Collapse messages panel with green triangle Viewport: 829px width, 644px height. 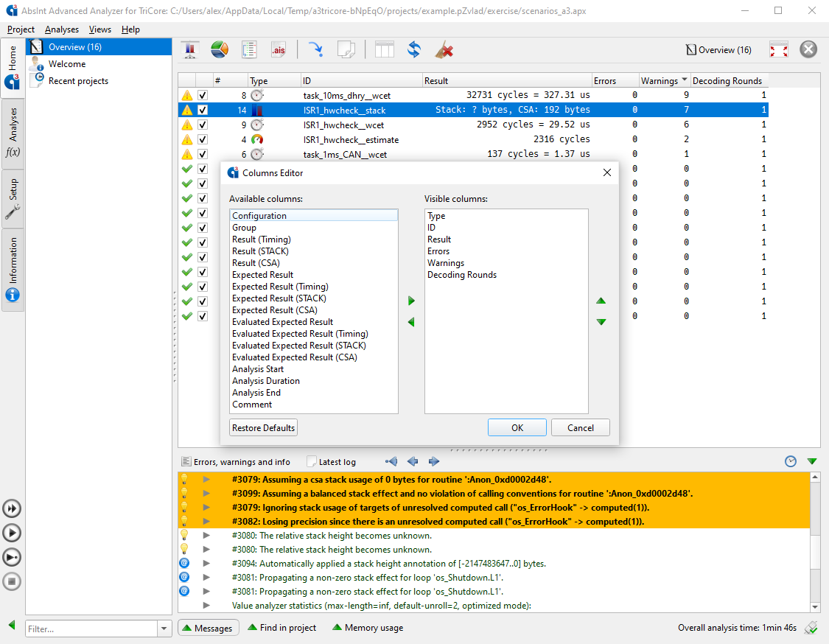pyautogui.click(x=812, y=461)
